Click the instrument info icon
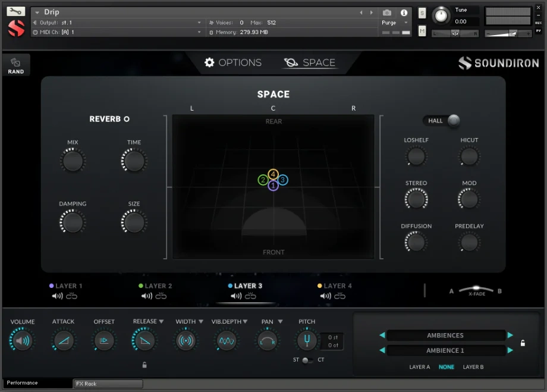This screenshot has height=392, width=547. click(405, 12)
